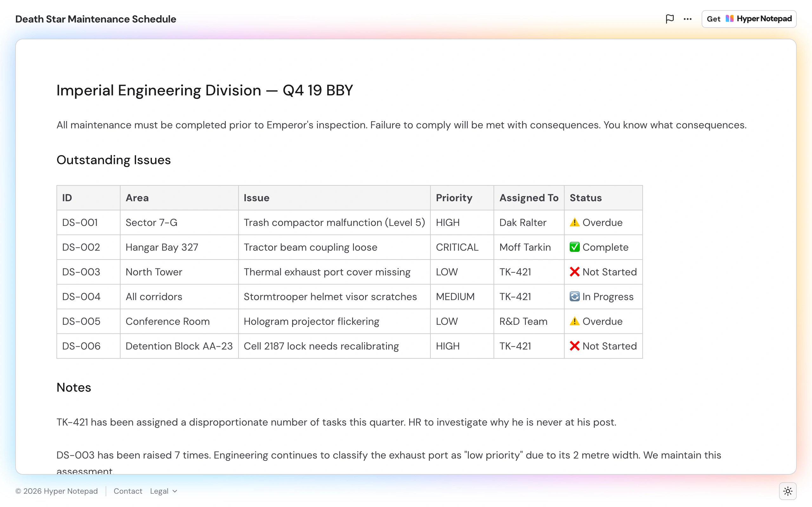This screenshot has height=507, width=812.
Task: Open the three-dots more options menu
Action: (688, 19)
